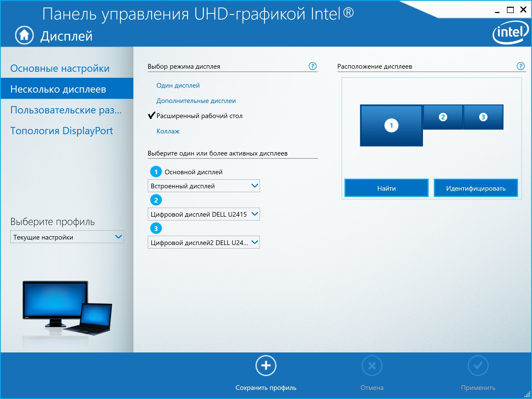Viewport: 532px width, 399px height.
Task: Open the Цифровой дисплей DELL U2415 dropdown
Action: coord(204,214)
